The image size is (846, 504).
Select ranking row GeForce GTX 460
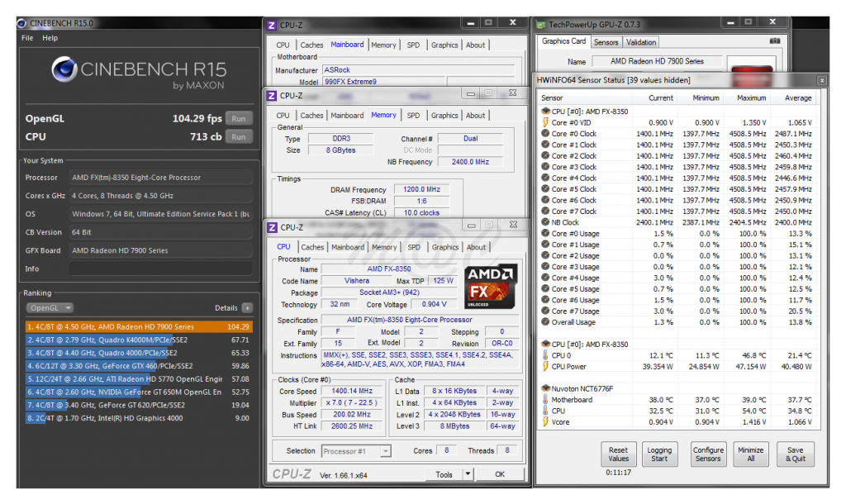pos(139,366)
